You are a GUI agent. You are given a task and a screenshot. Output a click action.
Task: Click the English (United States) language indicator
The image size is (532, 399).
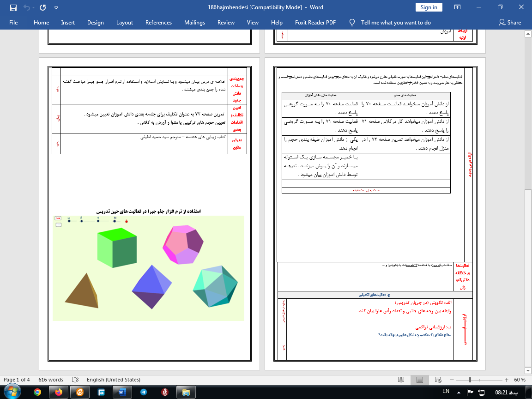click(x=113, y=380)
